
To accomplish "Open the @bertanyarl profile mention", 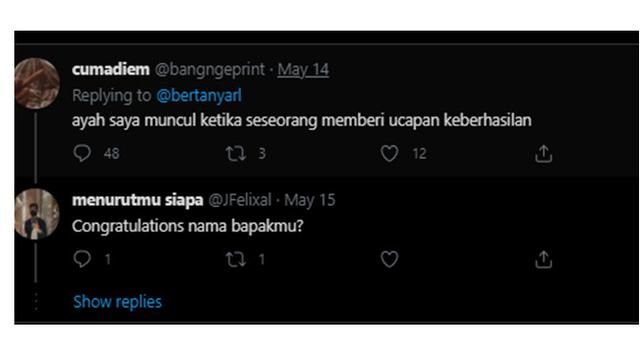I will (x=199, y=96).
